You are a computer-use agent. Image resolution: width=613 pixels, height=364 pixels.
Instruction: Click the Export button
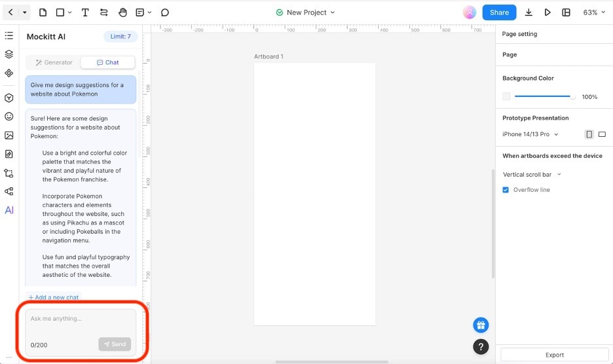554,355
